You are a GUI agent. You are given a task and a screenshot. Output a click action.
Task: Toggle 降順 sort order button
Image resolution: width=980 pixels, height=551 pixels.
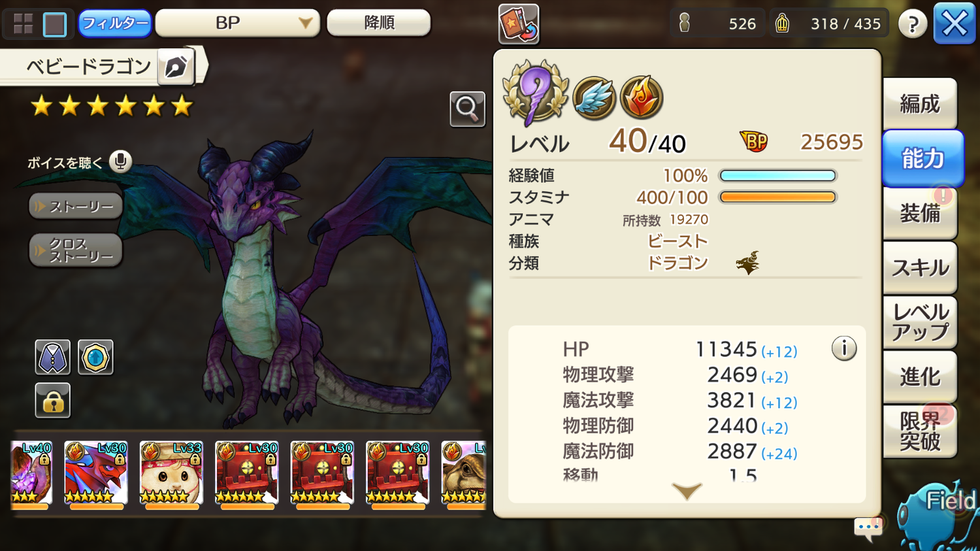coord(379,23)
